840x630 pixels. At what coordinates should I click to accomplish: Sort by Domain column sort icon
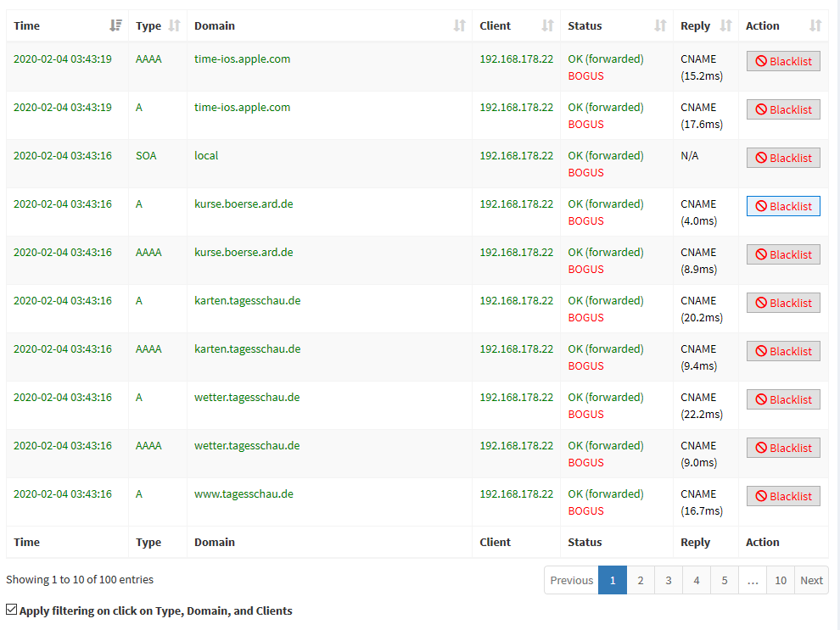(x=459, y=25)
